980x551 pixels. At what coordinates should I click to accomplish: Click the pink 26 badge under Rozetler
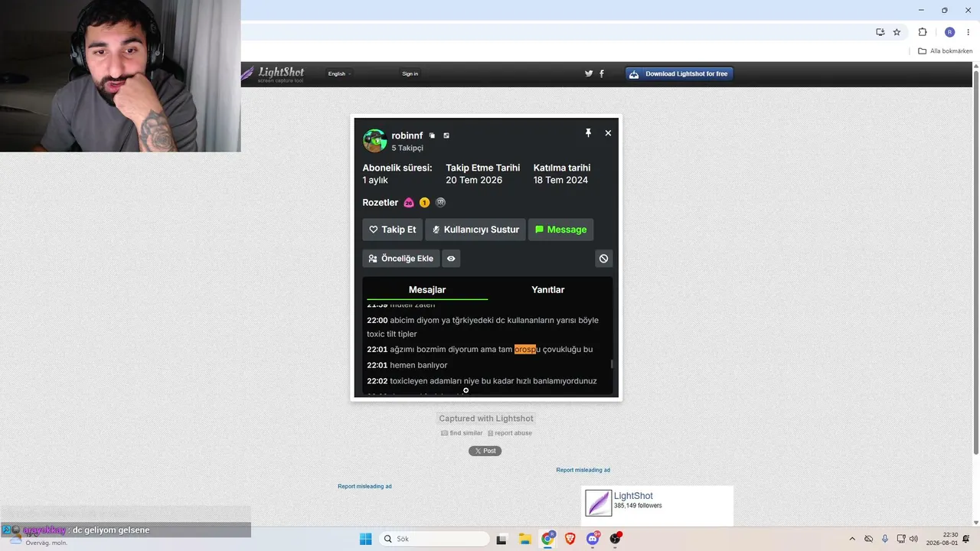tap(409, 203)
